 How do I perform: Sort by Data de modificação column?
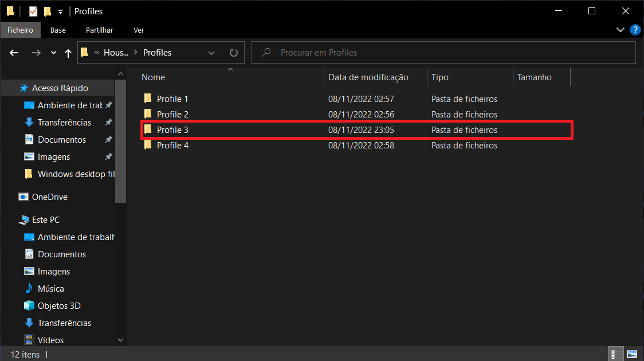click(368, 77)
